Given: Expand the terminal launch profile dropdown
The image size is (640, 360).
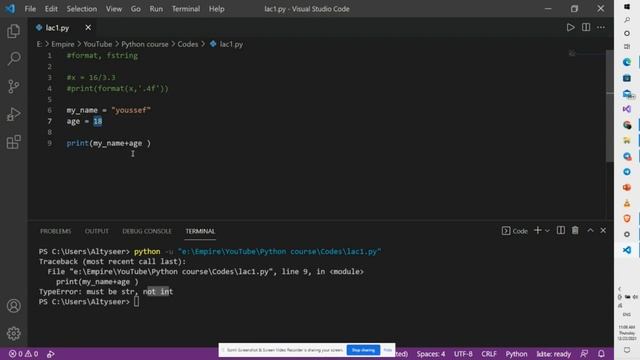Looking at the screenshot, I should tap(547, 231).
